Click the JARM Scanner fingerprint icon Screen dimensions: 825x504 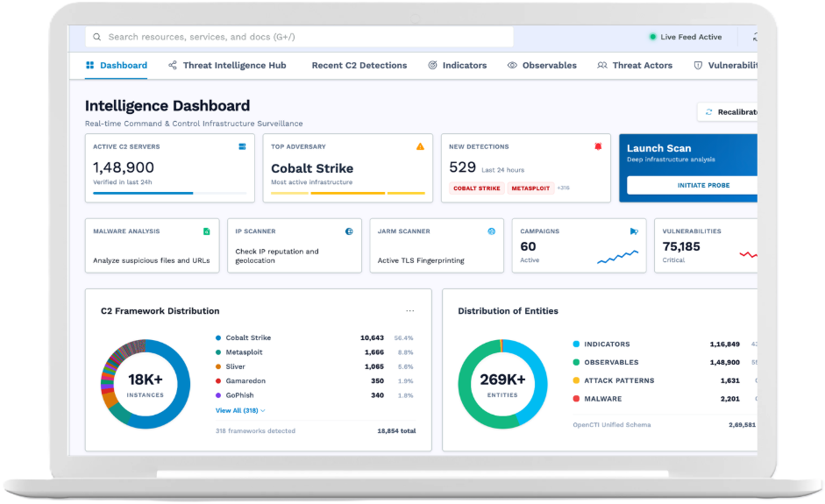(492, 231)
